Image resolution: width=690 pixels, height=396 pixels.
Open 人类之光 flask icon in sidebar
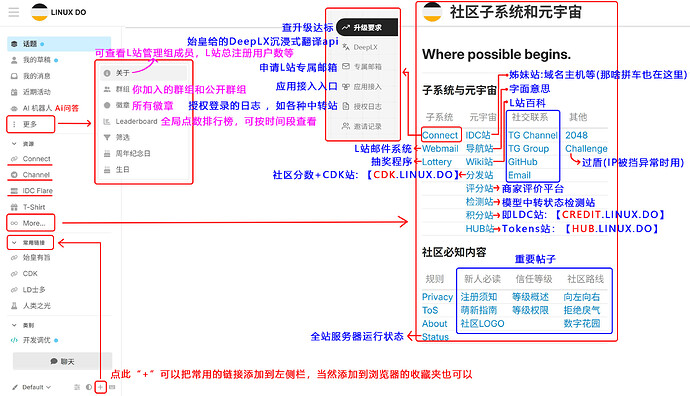tap(14, 306)
